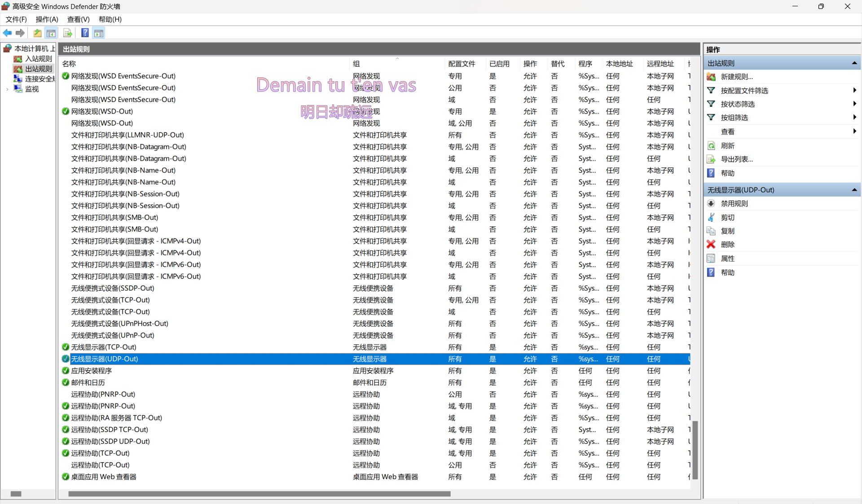Expand the 按配置文件筛选 submenu arrow
Screen dimensions: 862x504
[x=854, y=90]
